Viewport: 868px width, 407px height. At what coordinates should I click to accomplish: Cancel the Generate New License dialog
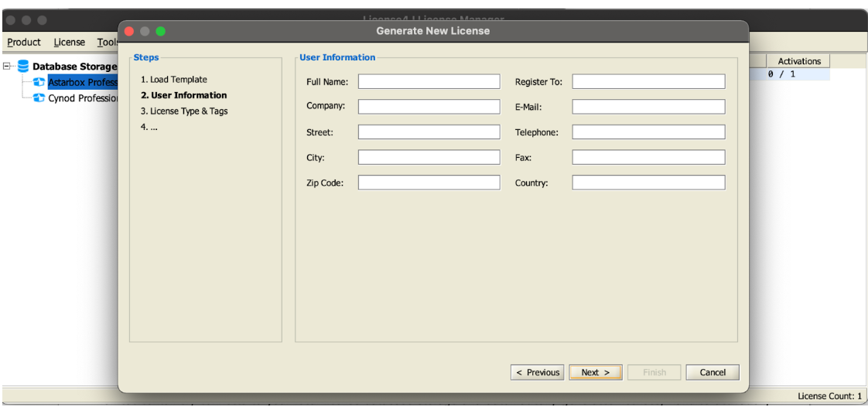click(713, 372)
